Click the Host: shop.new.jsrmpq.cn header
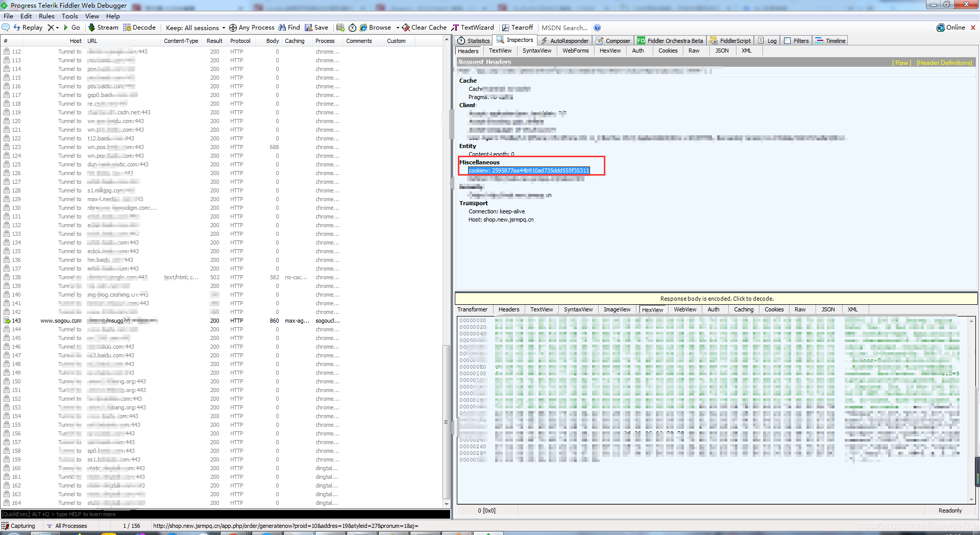 click(x=501, y=220)
